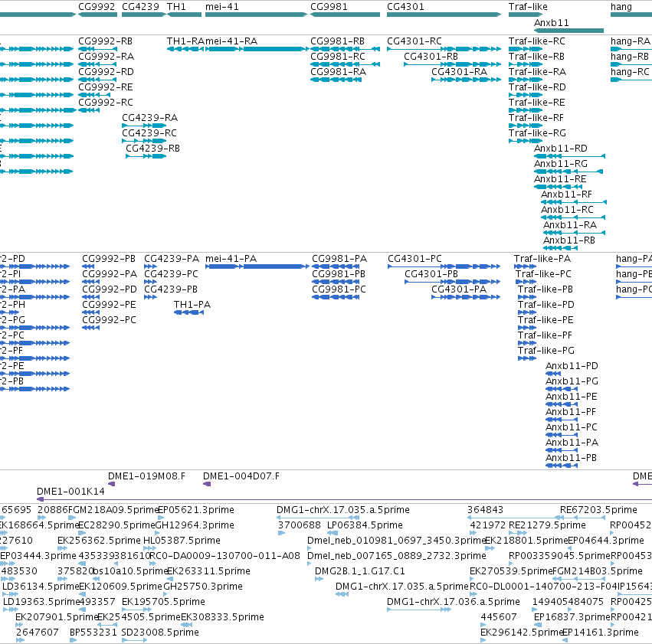The height and width of the screenshot is (644, 652).
Task: Open protein CG4239-PA
Action: pyautogui.click(x=172, y=258)
